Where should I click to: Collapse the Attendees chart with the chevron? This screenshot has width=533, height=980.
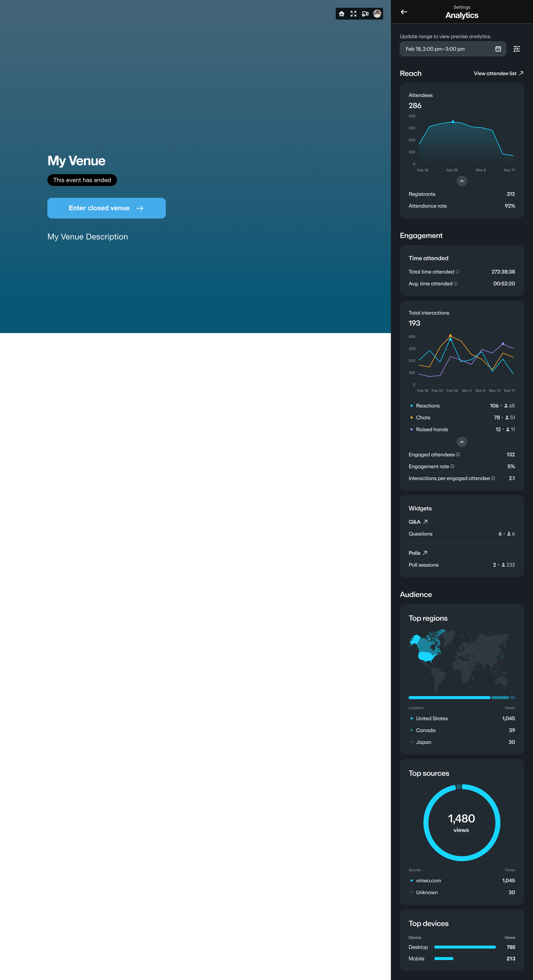(462, 181)
